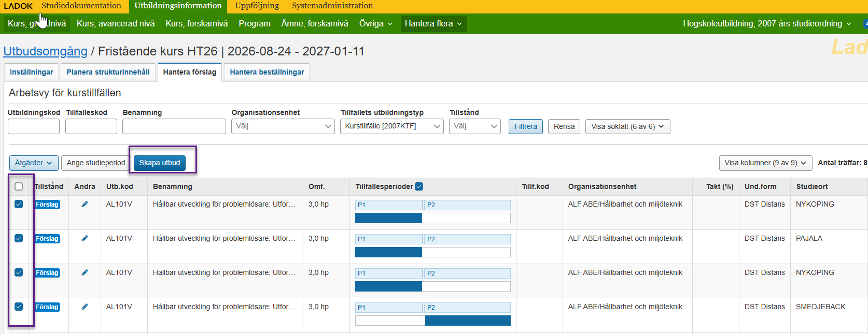Click the Förslag status badge in the SMEDJEBACK row
The height and width of the screenshot is (334, 868).
(x=47, y=307)
